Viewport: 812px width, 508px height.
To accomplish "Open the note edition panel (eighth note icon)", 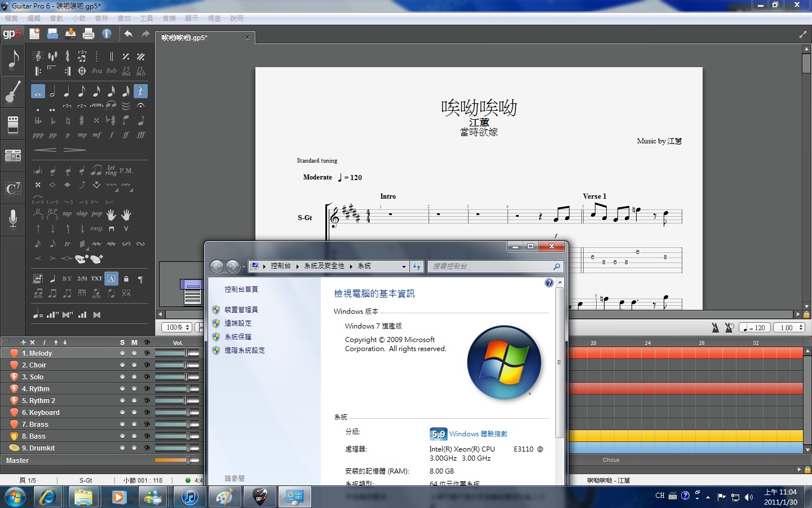I will (x=13, y=59).
